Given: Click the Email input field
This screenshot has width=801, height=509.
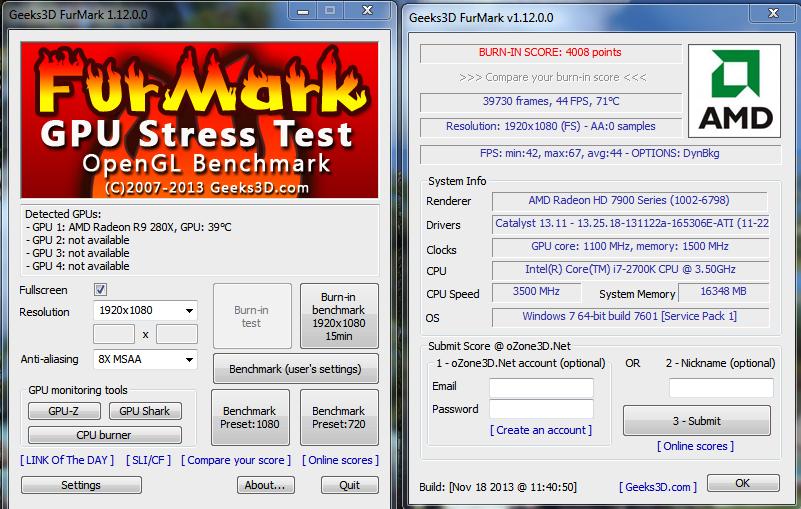Looking at the screenshot, I should coord(541,387).
